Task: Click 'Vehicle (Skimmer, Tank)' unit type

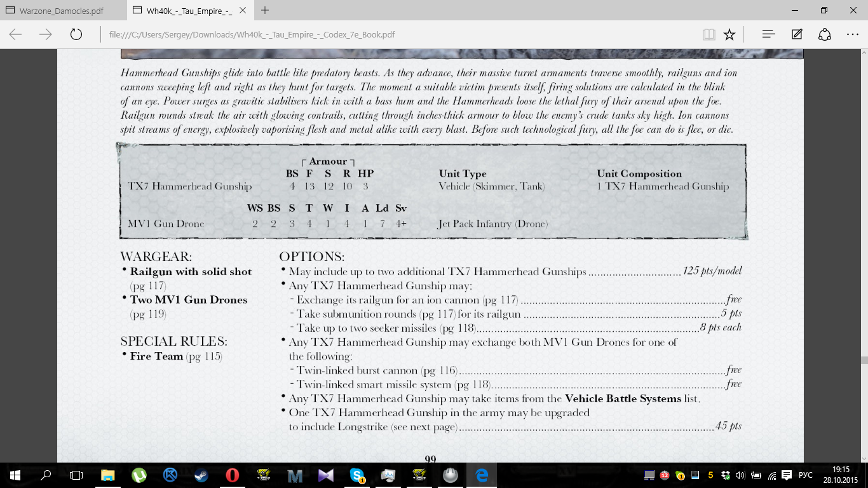Action: 492,186
